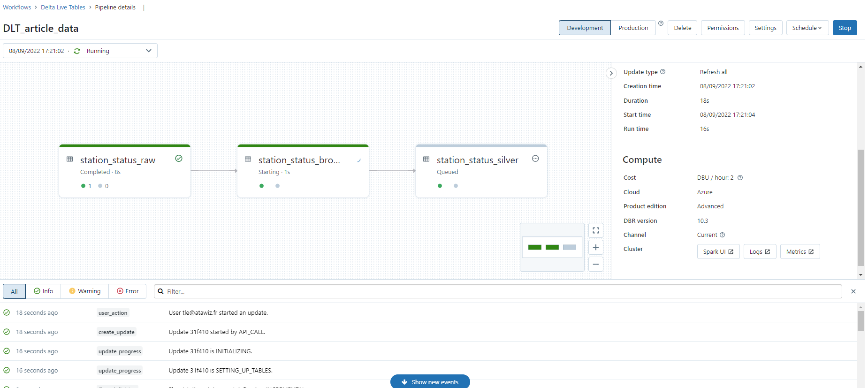Click the Update type help icon
This screenshot has height=388, width=868.
coord(662,72)
